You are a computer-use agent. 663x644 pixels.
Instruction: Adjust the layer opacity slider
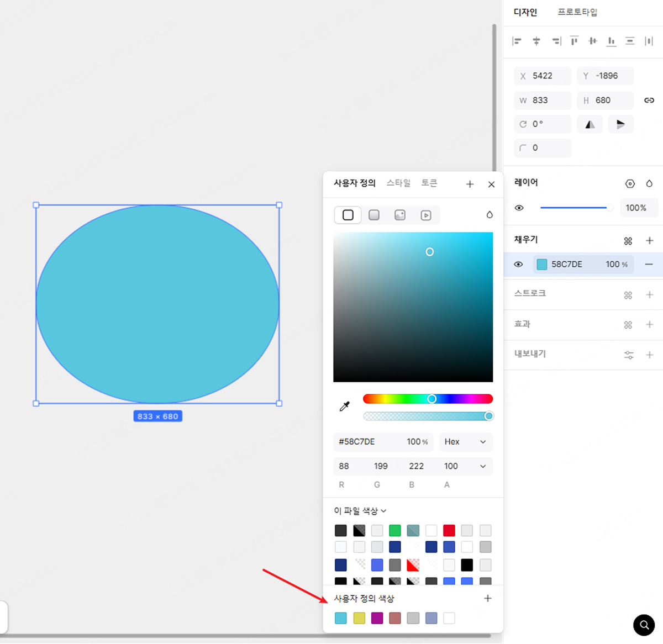[577, 208]
